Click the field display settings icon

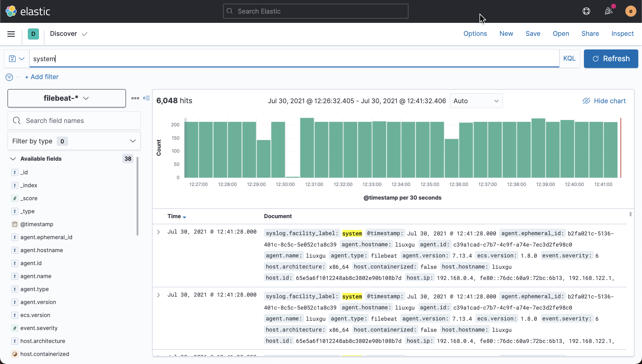pos(135,98)
